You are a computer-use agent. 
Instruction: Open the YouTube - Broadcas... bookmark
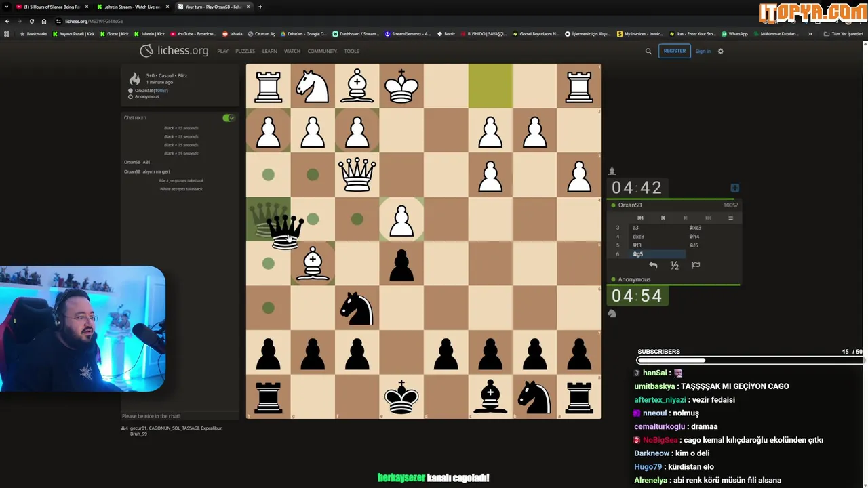click(x=193, y=33)
